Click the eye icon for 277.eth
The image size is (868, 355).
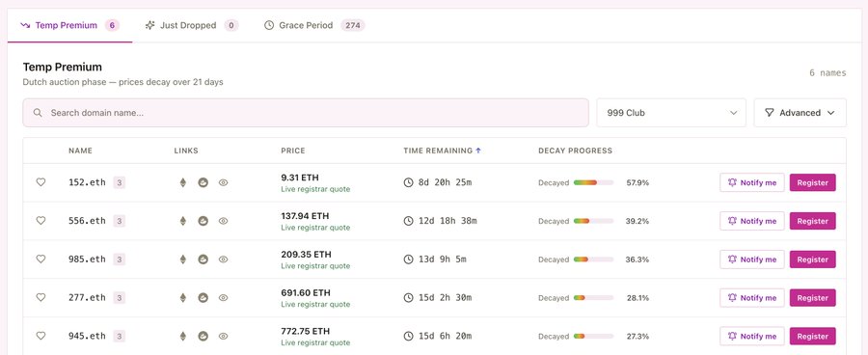point(223,297)
